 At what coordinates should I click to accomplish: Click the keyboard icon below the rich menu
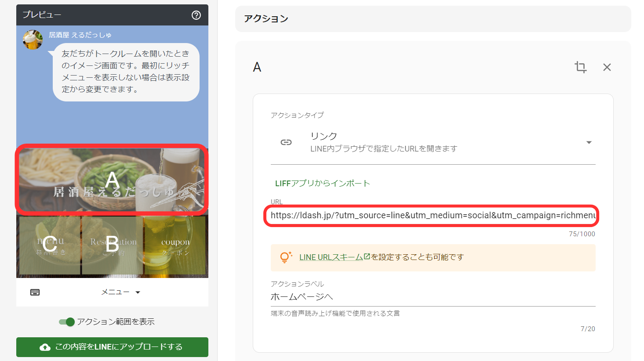35,292
